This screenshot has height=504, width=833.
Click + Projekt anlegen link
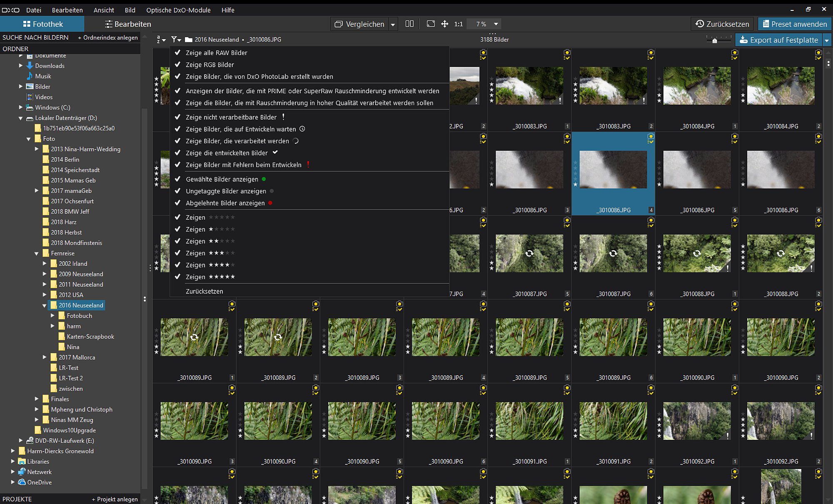[115, 499]
